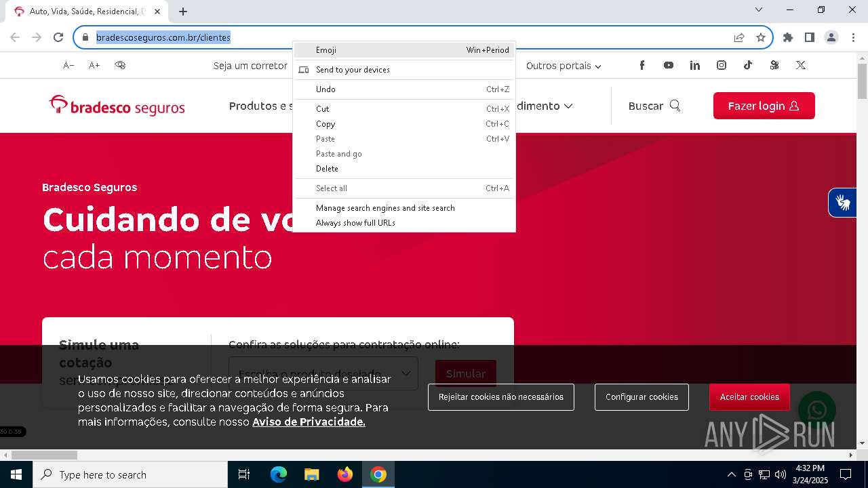The height and width of the screenshot is (488, 868).
Task: Launch Microsoft Edge from the taskbar
Action: pyautogui.click(x=279, y=474)
